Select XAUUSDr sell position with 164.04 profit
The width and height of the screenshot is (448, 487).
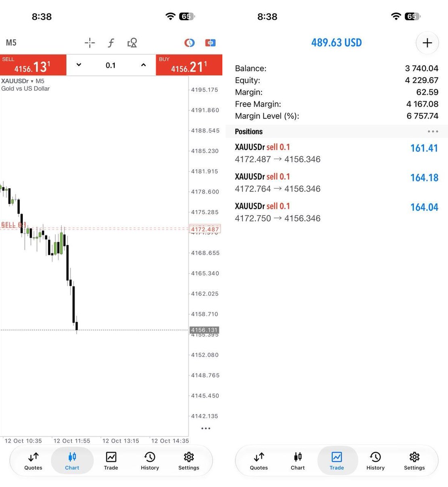pyautogui.click(x=336, y=212)
